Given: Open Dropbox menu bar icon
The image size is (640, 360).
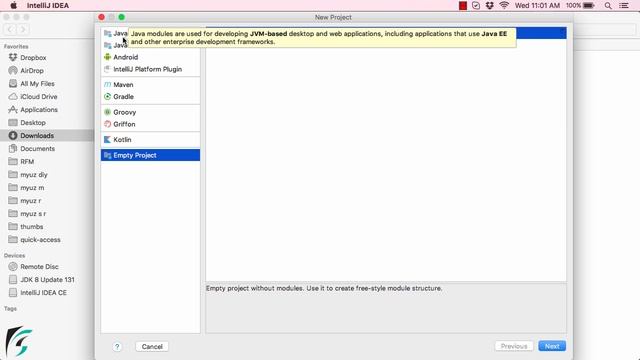Looking at the screenshot, I should click(490, 5).
